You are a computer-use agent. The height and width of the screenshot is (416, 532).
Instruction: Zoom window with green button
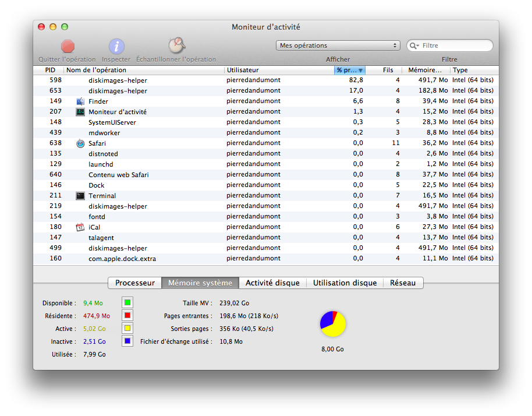pyautogui.click(x=65, y=27)
